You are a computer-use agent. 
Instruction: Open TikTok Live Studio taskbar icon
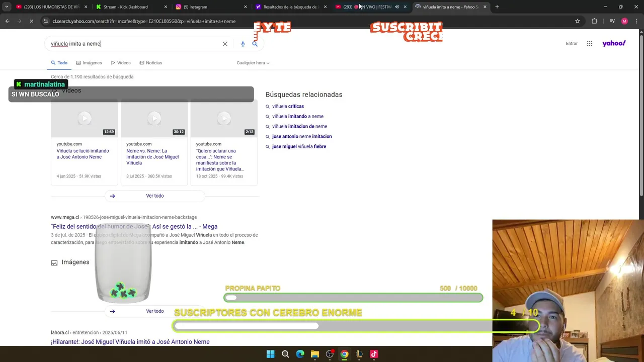tap(374, 354)
